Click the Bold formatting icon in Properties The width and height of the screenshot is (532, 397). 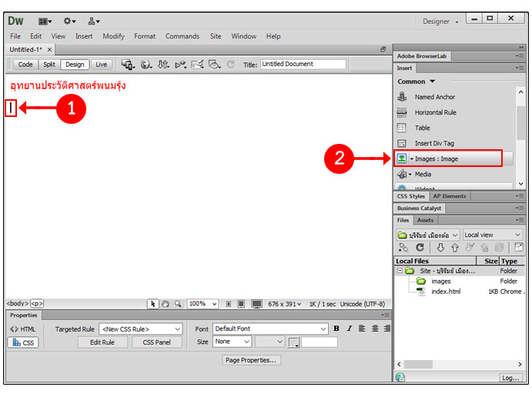click(336, 329)
